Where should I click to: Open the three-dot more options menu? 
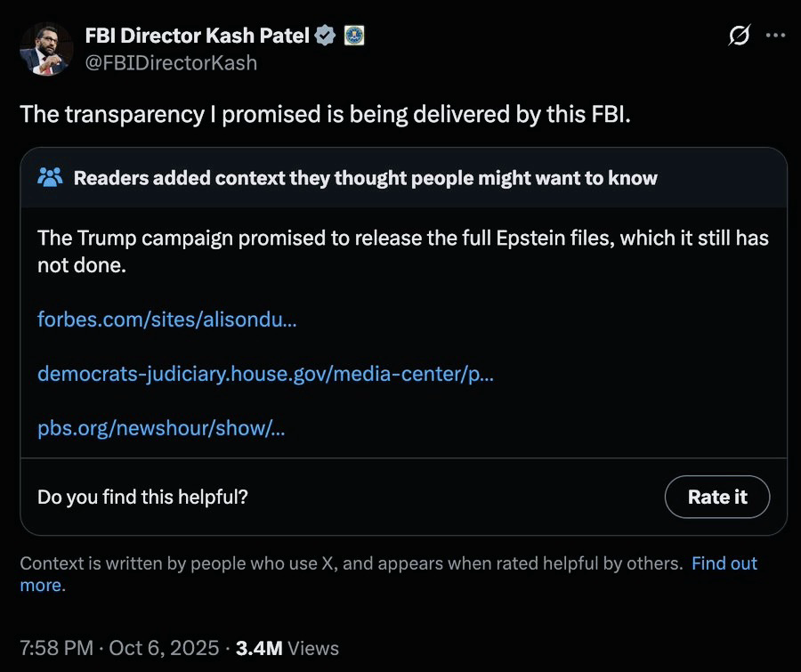click(x=775, y=36)
